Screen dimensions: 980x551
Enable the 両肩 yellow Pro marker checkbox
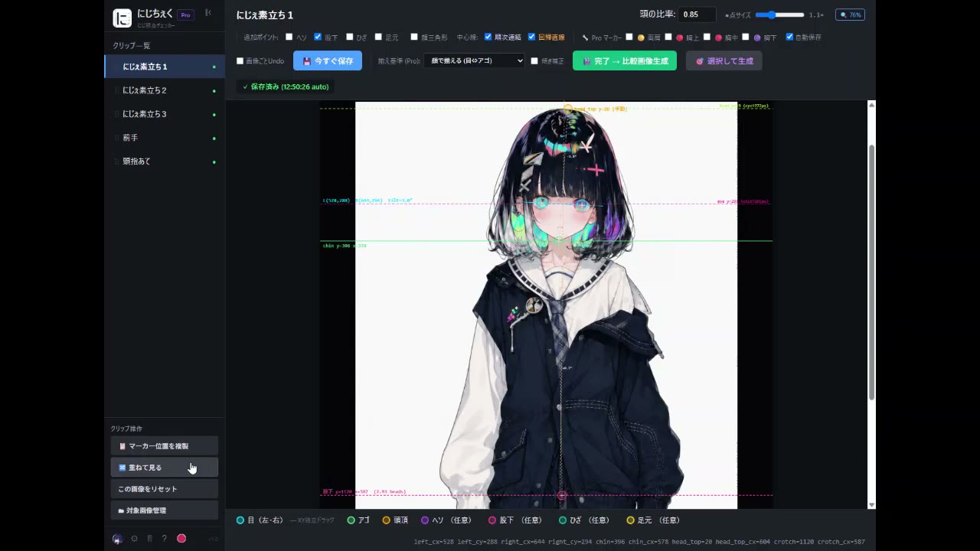[629, 37]
